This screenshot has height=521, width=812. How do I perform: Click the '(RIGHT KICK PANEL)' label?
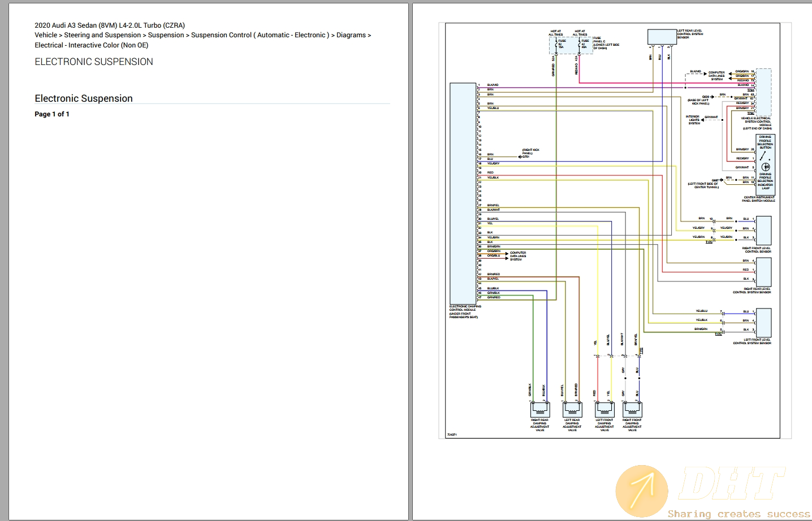click(x=530, y=151)
